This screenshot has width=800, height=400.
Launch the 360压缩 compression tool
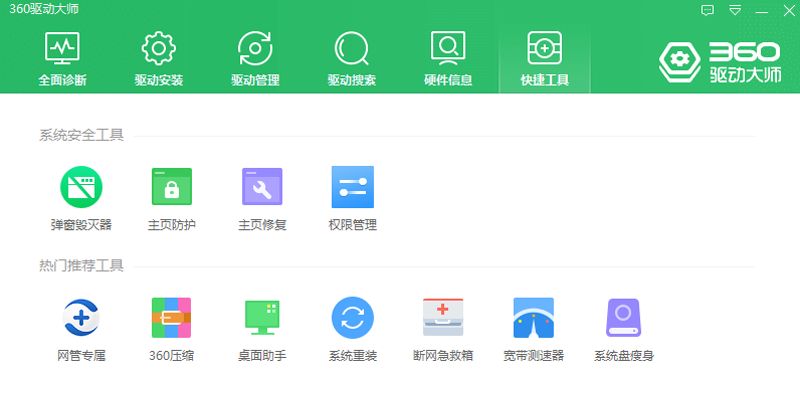coord(171,330)
